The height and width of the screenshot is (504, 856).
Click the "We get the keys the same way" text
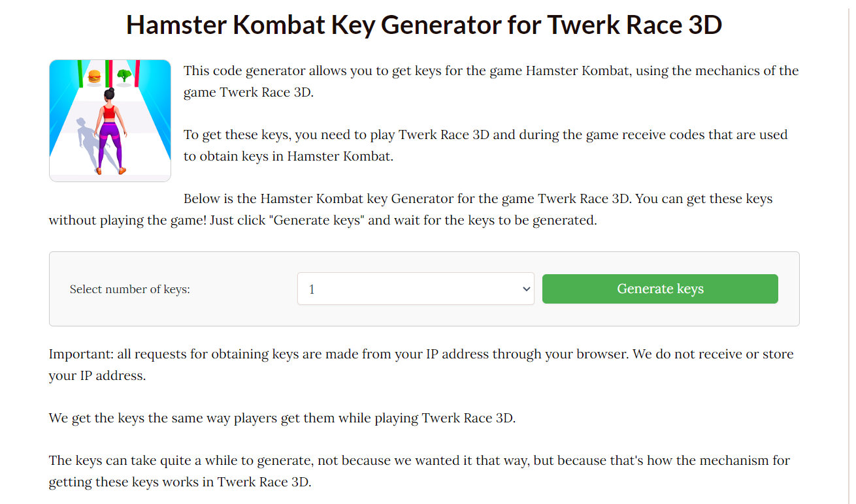tap(282, 418)
